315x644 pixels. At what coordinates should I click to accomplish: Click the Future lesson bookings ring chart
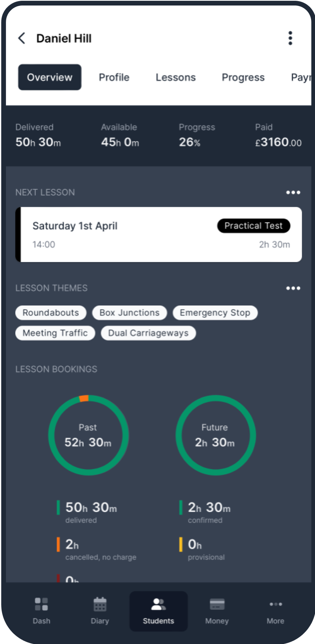216,435
